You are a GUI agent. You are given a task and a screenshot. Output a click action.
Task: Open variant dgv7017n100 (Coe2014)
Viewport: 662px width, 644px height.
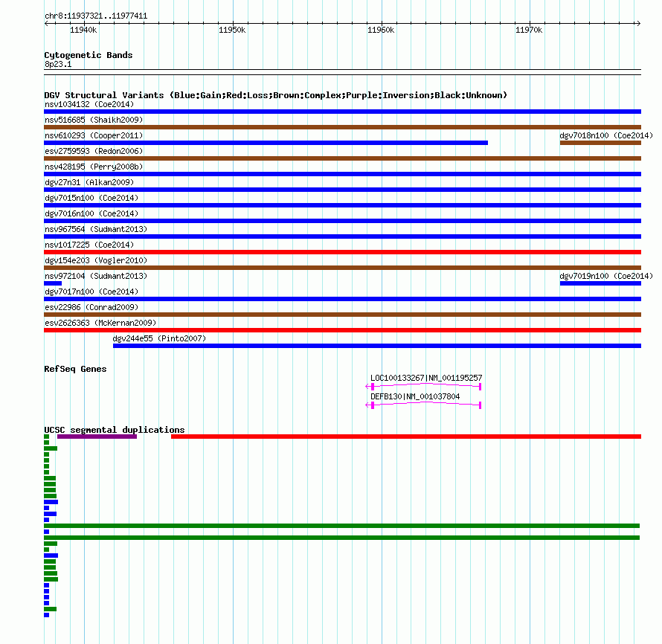pos(91,292)
